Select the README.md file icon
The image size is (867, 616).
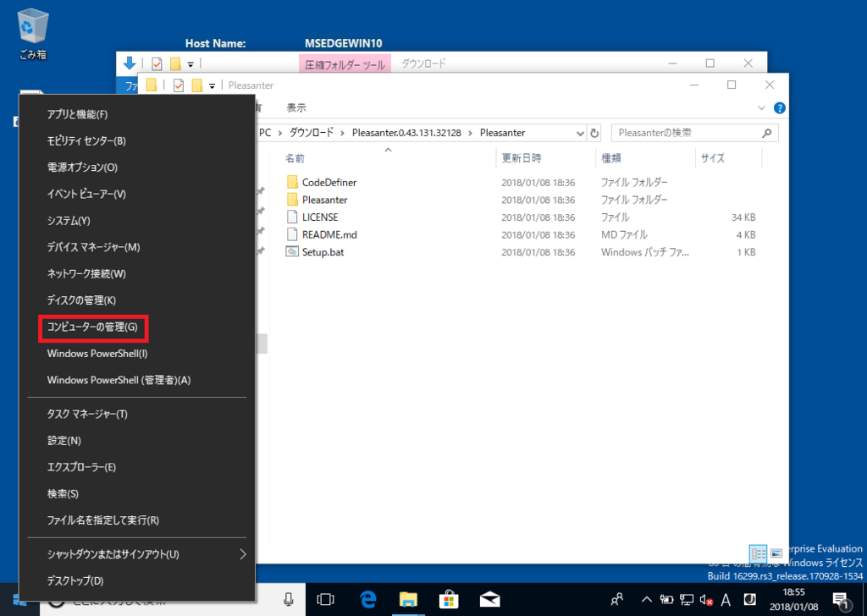point(292,234)
